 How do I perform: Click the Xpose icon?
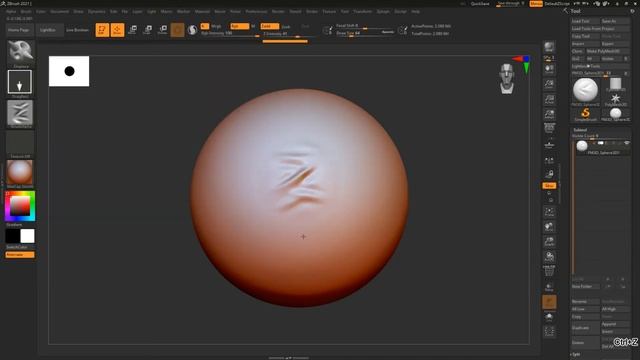tap(549, 331)
